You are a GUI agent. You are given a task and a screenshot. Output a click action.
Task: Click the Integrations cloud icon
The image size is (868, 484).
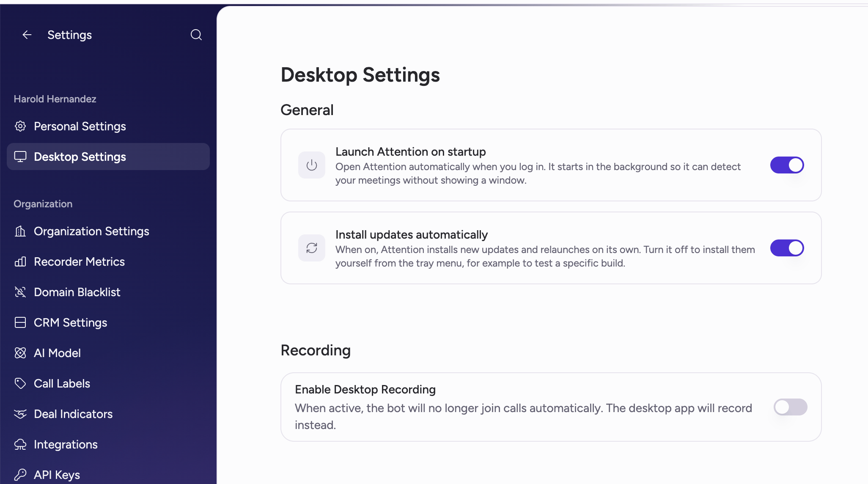20,444
